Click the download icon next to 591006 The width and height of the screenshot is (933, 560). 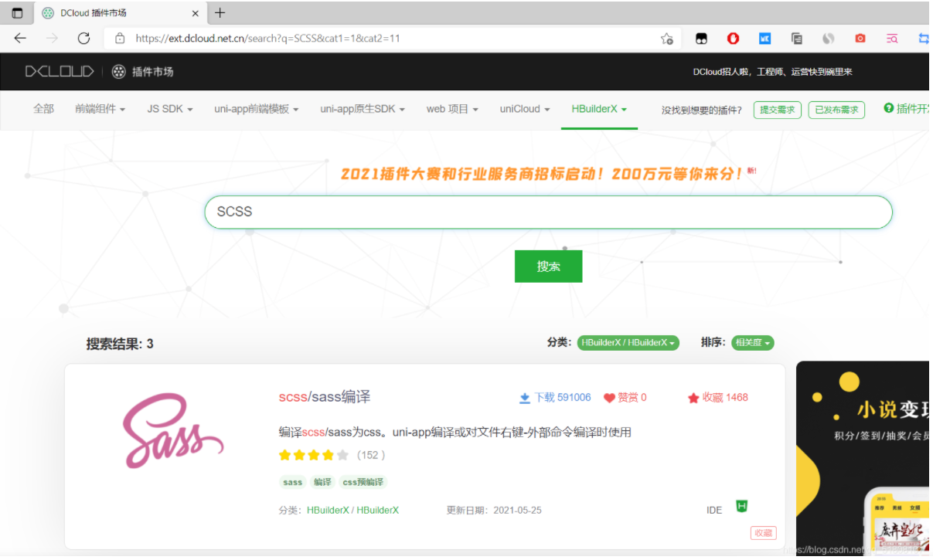(525, 397)
